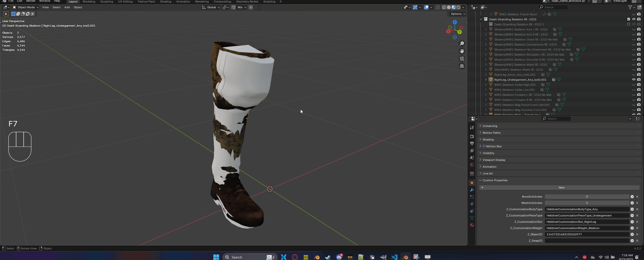
Task: Enable the Motion Blur checkbox
Action: (x=484, y=146)
